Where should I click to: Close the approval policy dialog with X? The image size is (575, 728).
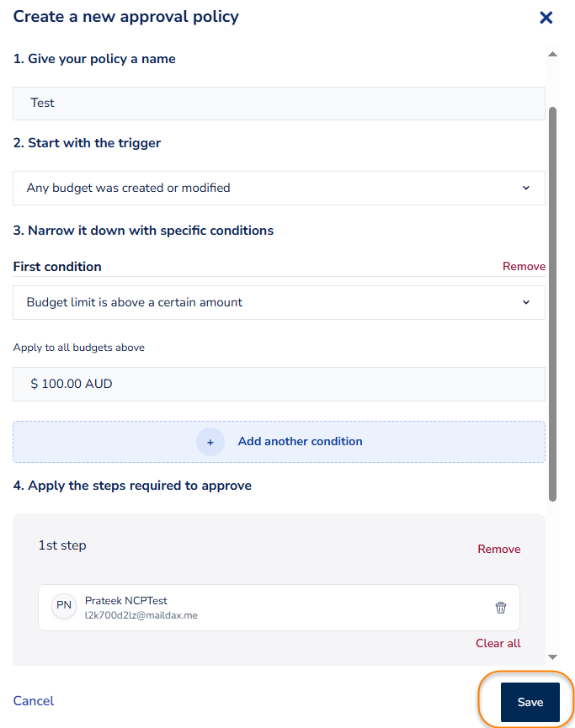click(546, 18)
